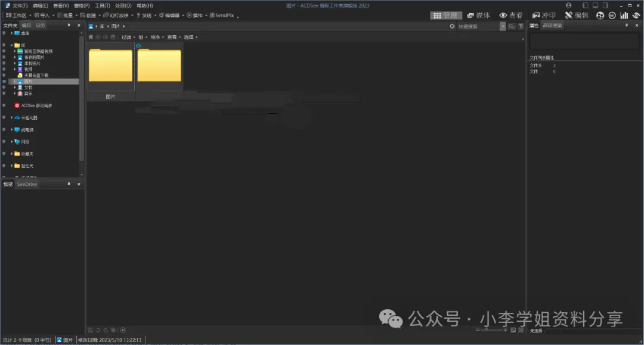This screenshot has height=345, width=644.
Task: Open the quick search dropdown arrow
Action: 502,26
